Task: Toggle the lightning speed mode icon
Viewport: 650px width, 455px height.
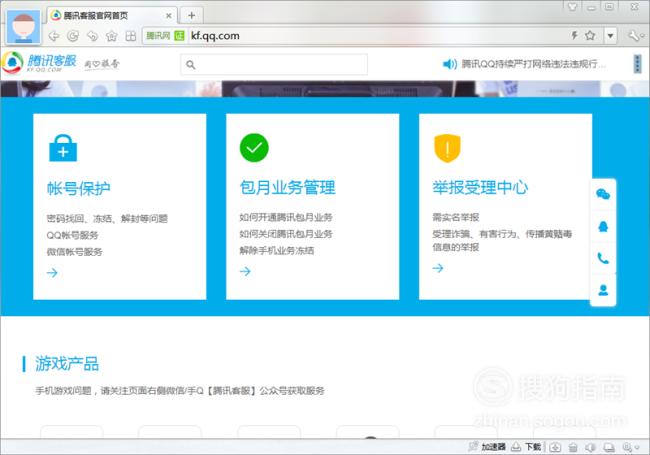Action: (574, 36)
